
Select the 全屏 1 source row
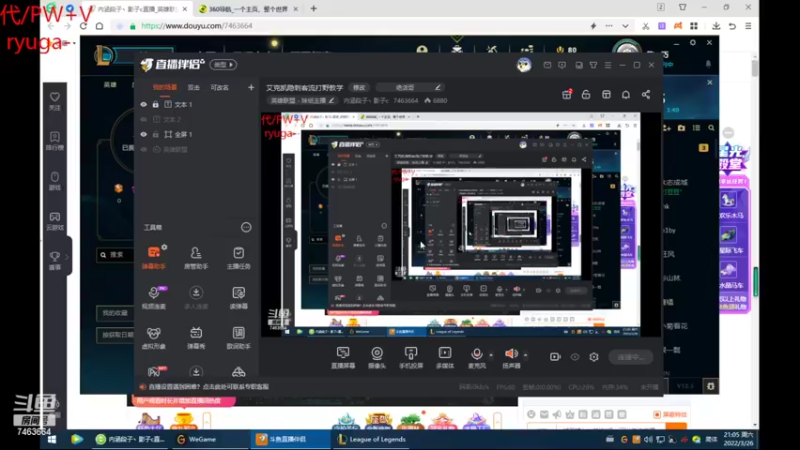[197, 134]
